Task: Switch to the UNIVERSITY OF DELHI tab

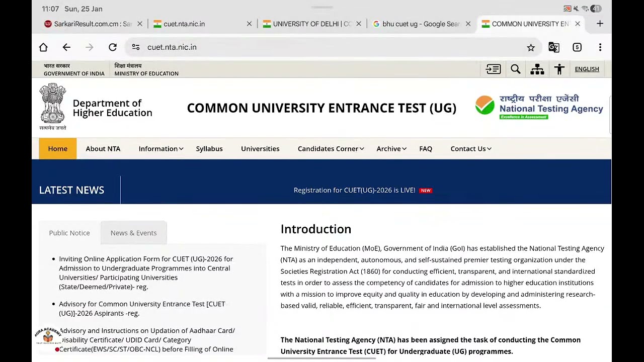Action: click(x=307, y=24)
